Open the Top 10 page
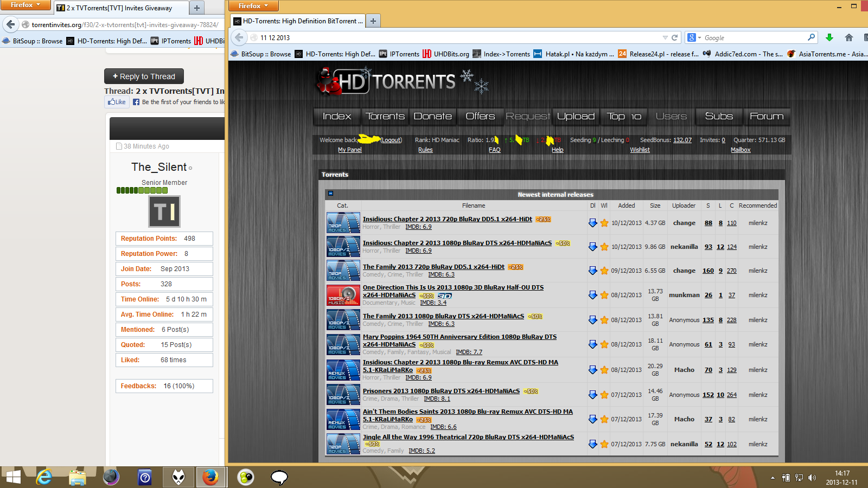 [x=624, y=116]
